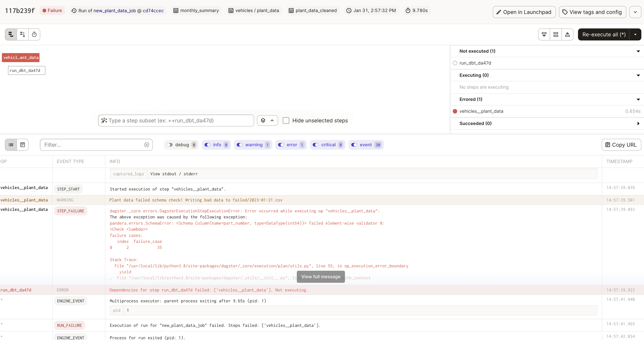Select errored step vehicles__plant_data in sidebar
This screenshot has width=644, height=340.
tap(481, 111)
